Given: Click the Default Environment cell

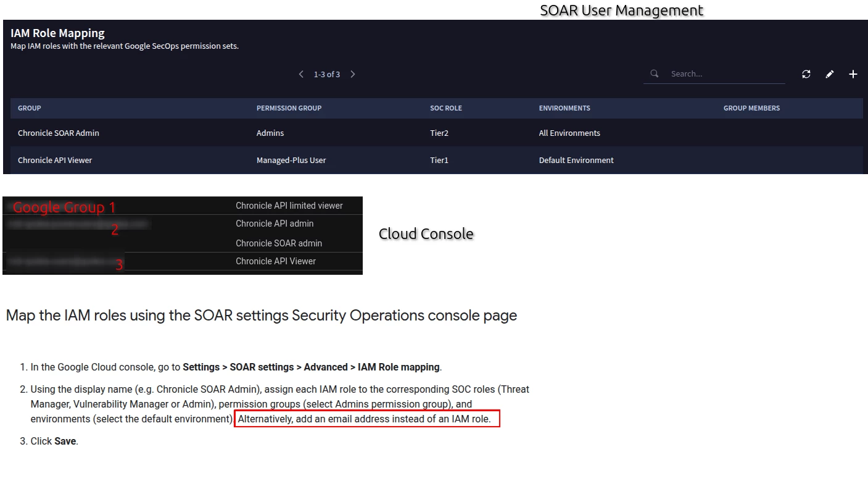Looking at the screenshot, I should 576,160.
